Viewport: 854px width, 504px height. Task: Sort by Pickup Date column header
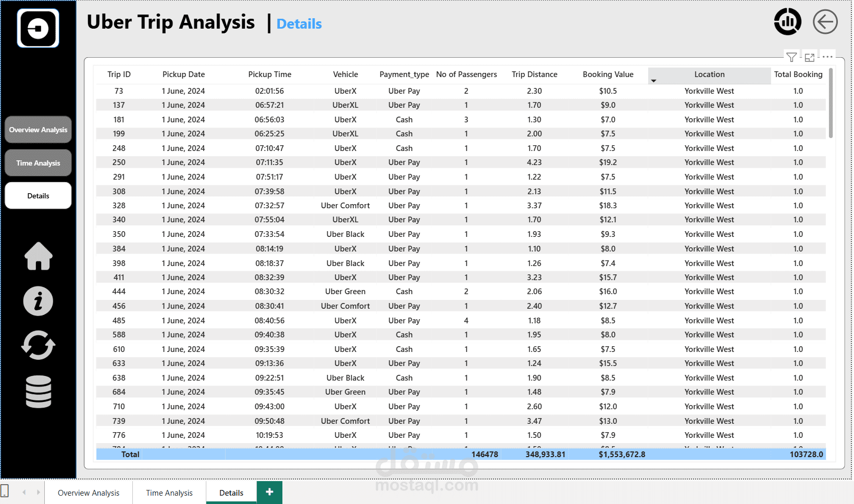click(x=183, y=74)
